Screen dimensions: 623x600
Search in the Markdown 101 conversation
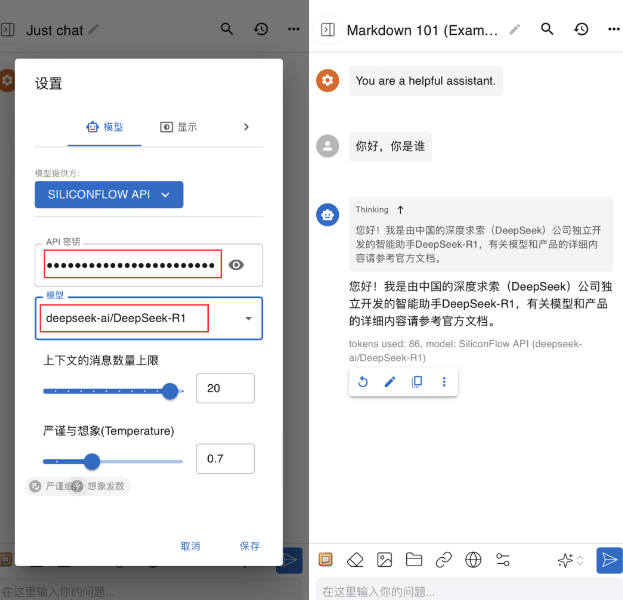548,29
